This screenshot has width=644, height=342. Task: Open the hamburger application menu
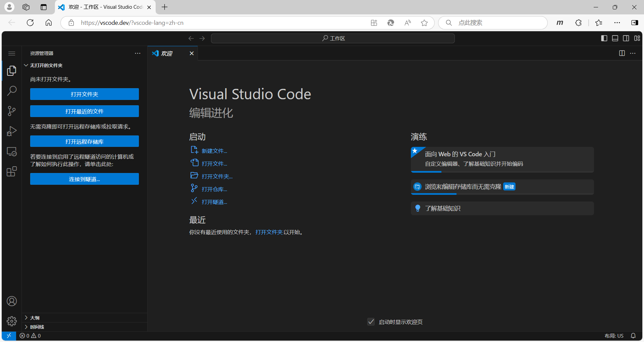coord(12,53)
